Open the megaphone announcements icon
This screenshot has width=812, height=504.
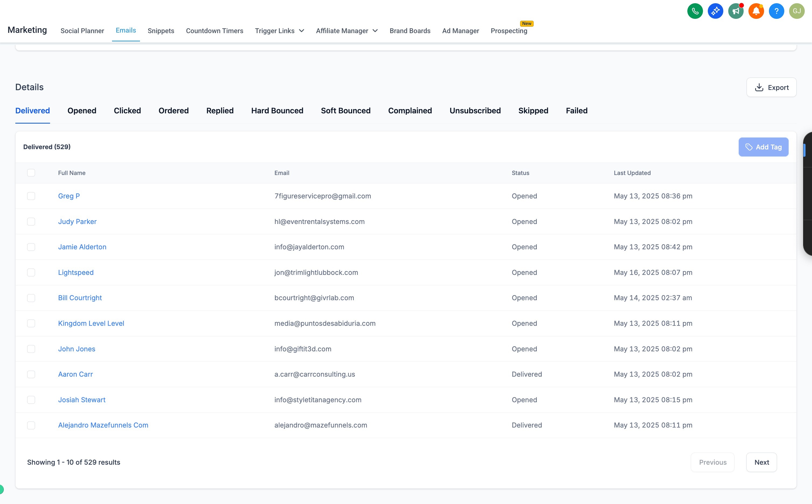tap(736, 11)
